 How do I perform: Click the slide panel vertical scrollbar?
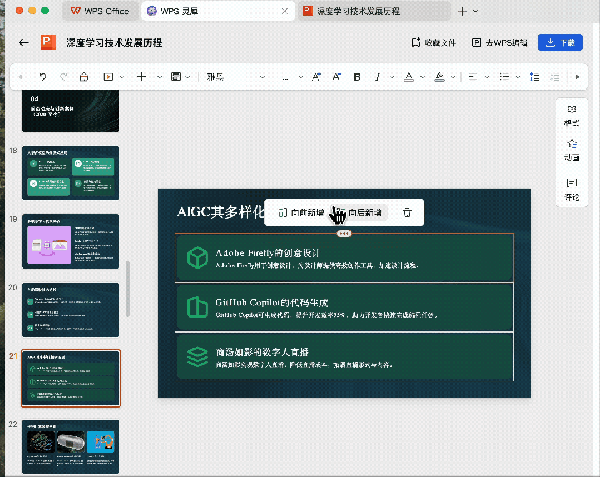coord(128,289)
